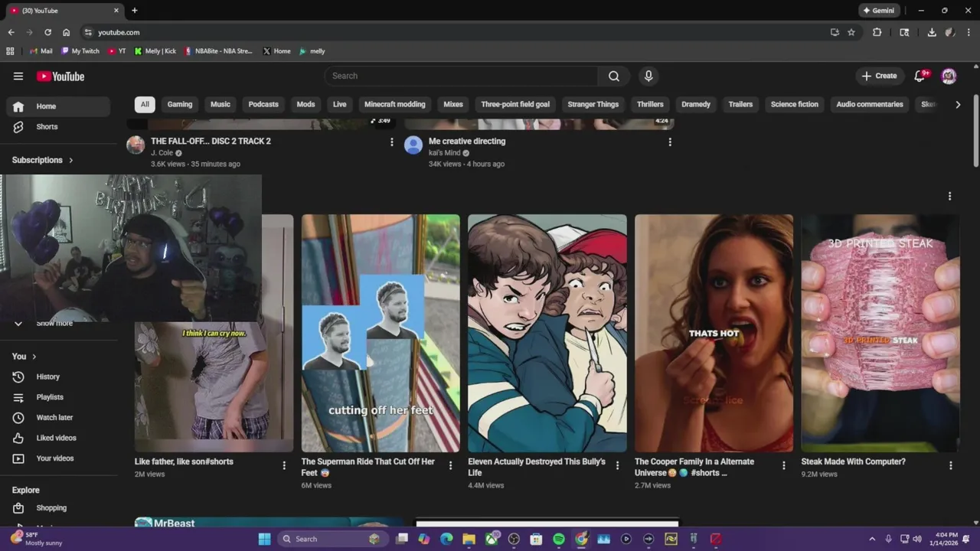
Task: Open Chrome downloads icon
Action: coord(932,32)
